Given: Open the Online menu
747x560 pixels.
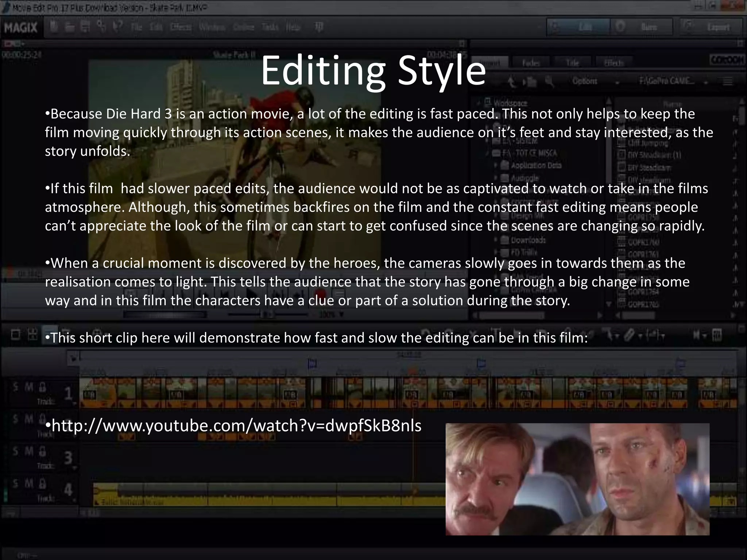Looking at the screenshot, I should pyautogui.click(x=243, y=27).
